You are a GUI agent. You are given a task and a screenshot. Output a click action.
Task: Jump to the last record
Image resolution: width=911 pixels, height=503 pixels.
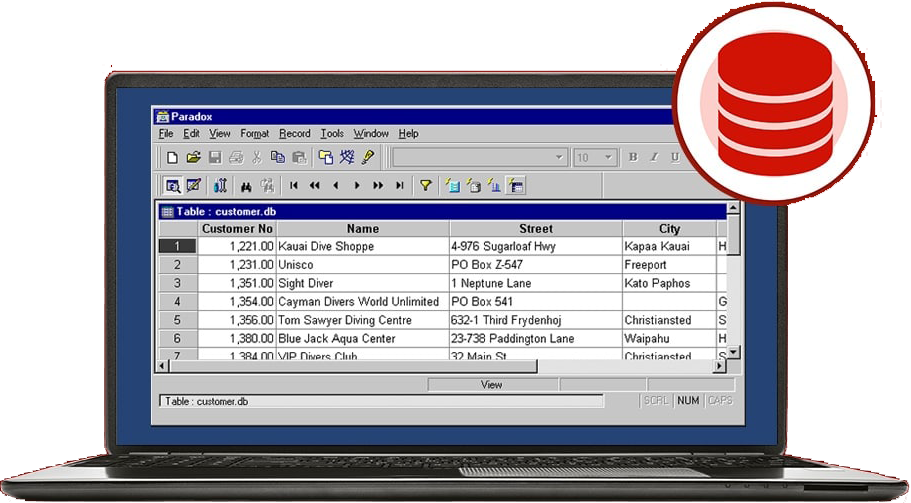click(400, 185)
